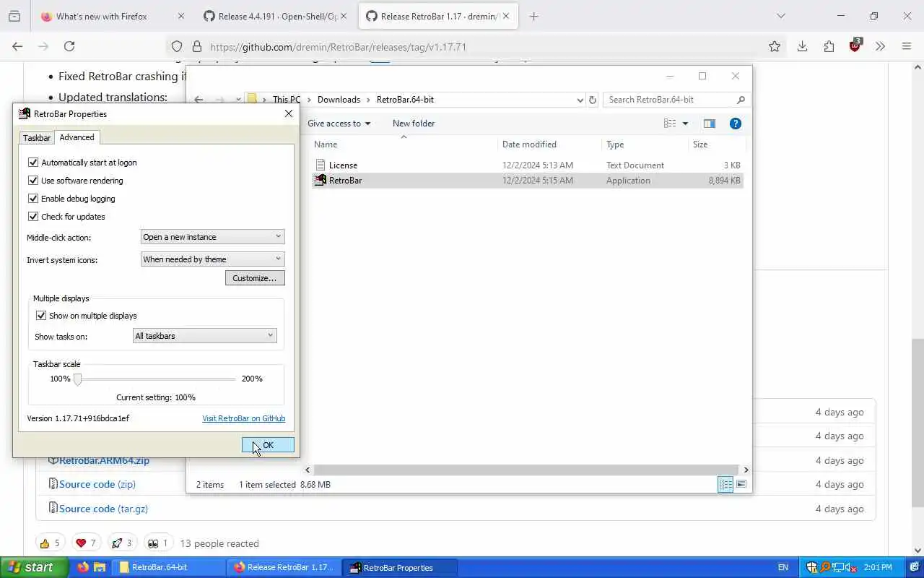The image size is (924, 578).
Task: Open Explorer view options dropdown arrow
Action: point(685,124)
